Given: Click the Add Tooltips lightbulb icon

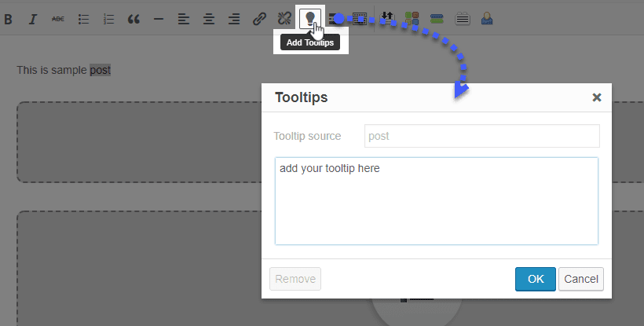Looking at the screenshot, I should point(311,18).
